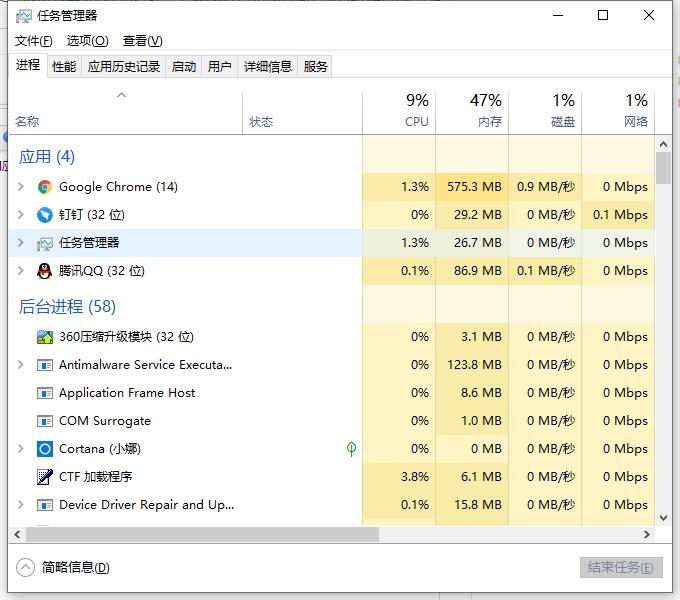Expand Antimalware Service Executable entry

tap(21, 365)
